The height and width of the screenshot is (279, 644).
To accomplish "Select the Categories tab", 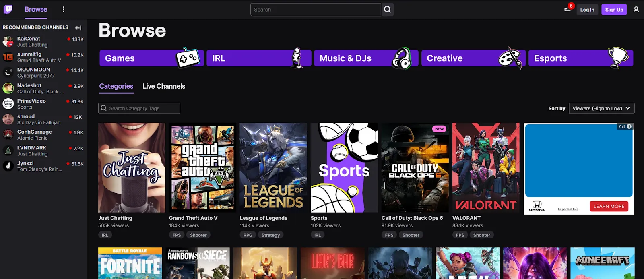I will coord(116,86).
